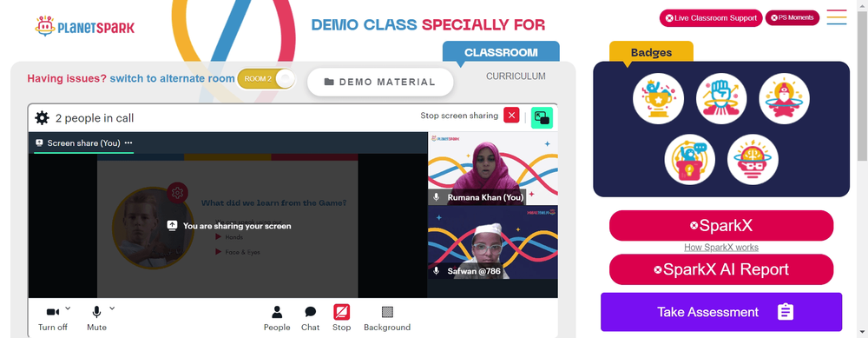
Task: Click the brain with glasses badge
Action: [x=753, y=160]
